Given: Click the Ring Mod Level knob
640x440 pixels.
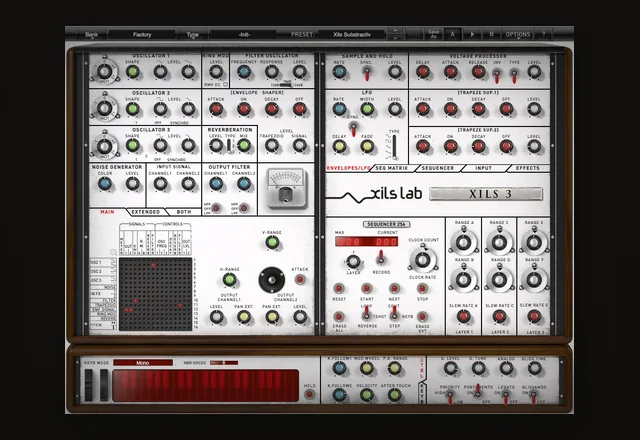Looking at the screenshot, I should click(216, 72).
